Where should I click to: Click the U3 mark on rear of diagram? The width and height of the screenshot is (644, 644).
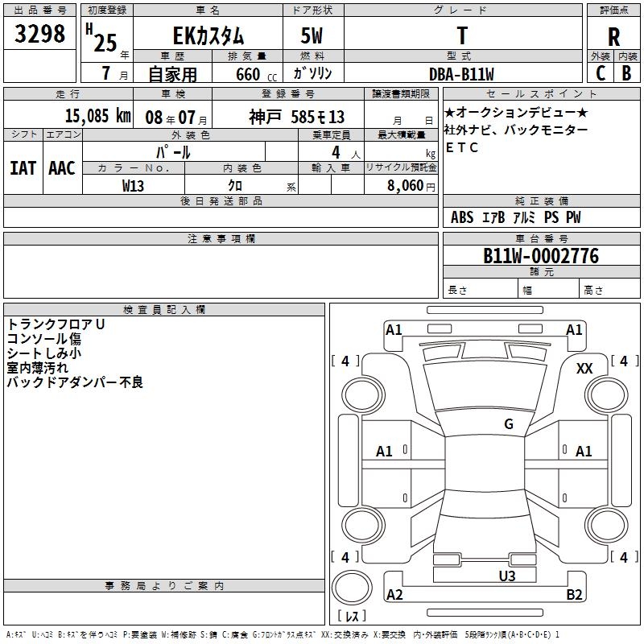point(507,576)
